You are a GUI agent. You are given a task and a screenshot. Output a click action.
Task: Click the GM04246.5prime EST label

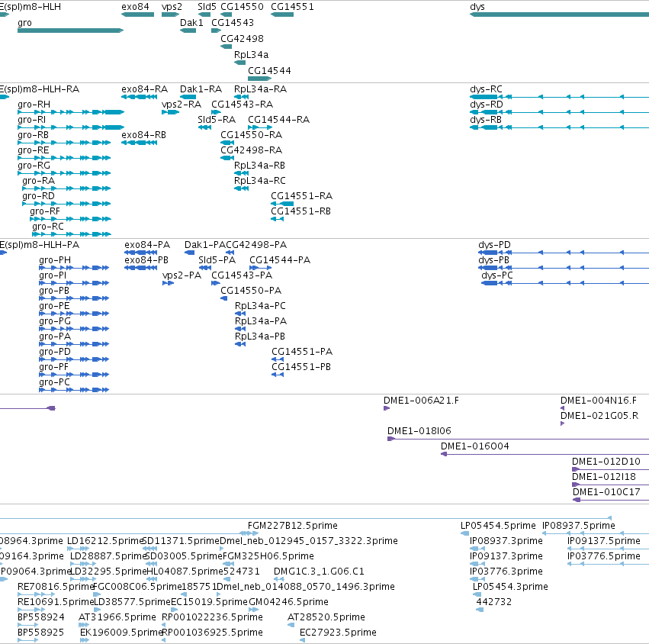pyautogui.click(x=289, y=602)
